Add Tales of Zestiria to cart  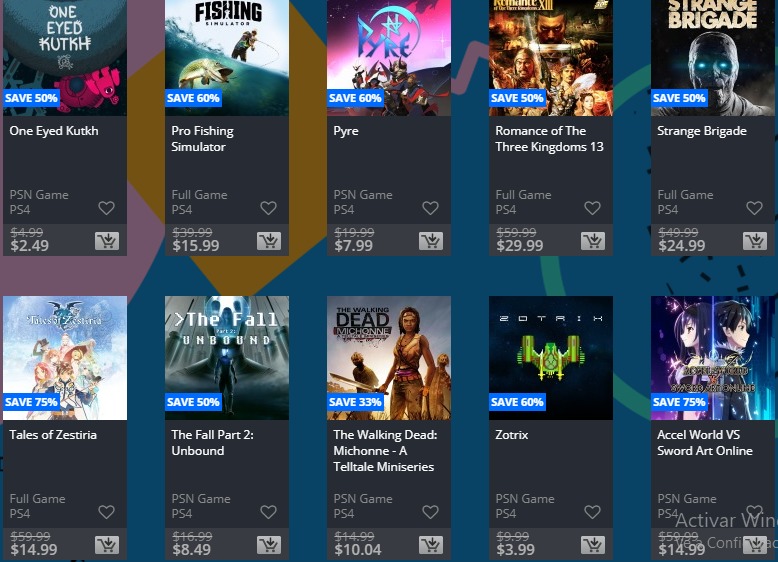pos(107,545)
